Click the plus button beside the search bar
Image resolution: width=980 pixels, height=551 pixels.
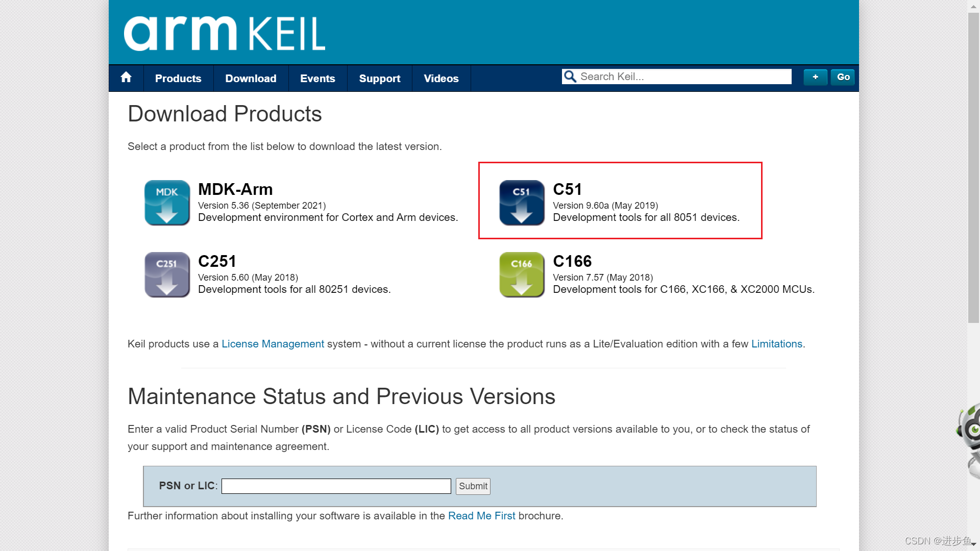[815, 77]
